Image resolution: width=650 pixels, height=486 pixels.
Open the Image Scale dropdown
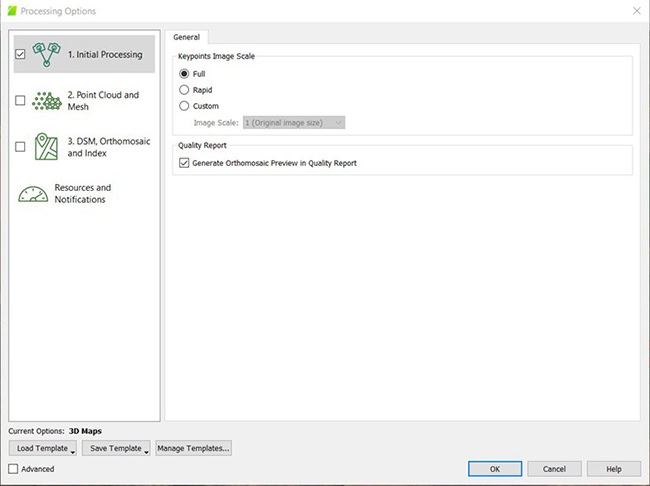click(x=294, y=123)
